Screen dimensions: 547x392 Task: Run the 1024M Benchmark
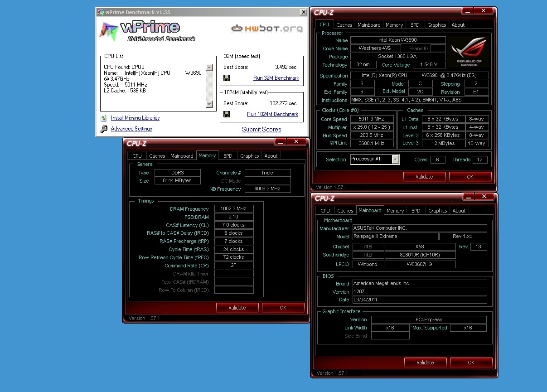point(272,114)
